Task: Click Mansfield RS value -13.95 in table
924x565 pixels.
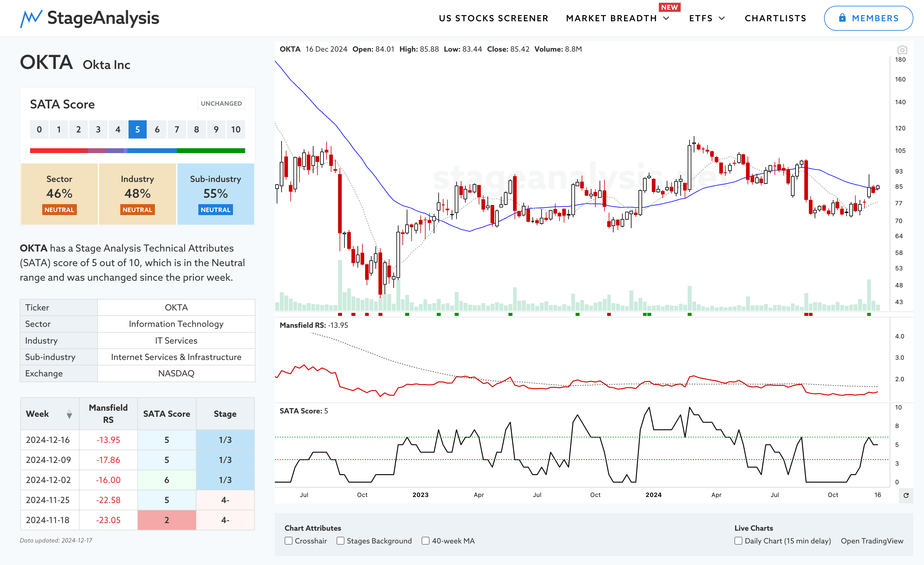Action: point(108,440)
